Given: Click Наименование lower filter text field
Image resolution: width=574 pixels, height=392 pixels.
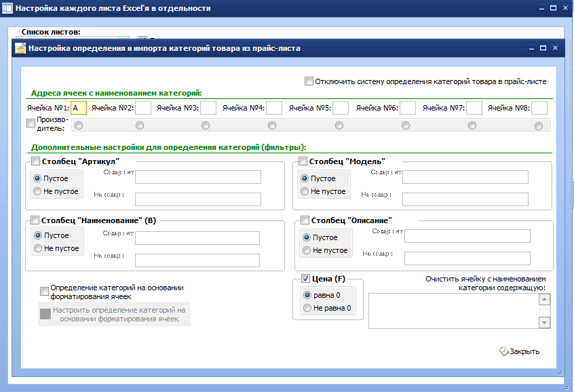Looking at the screenshot, I should 197,260.
